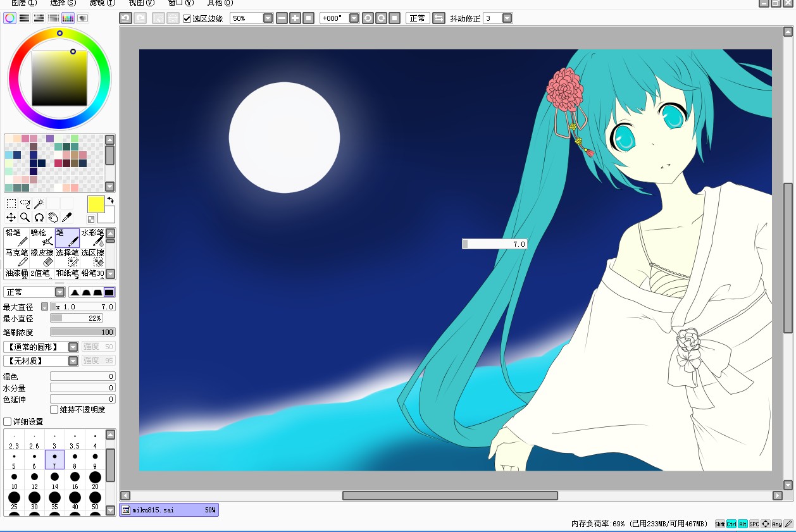Open the 正常 brush blend mode dropdown
The width and height of the screenshot is (796, 532).
pyautogui.click(x=60, y=292)
